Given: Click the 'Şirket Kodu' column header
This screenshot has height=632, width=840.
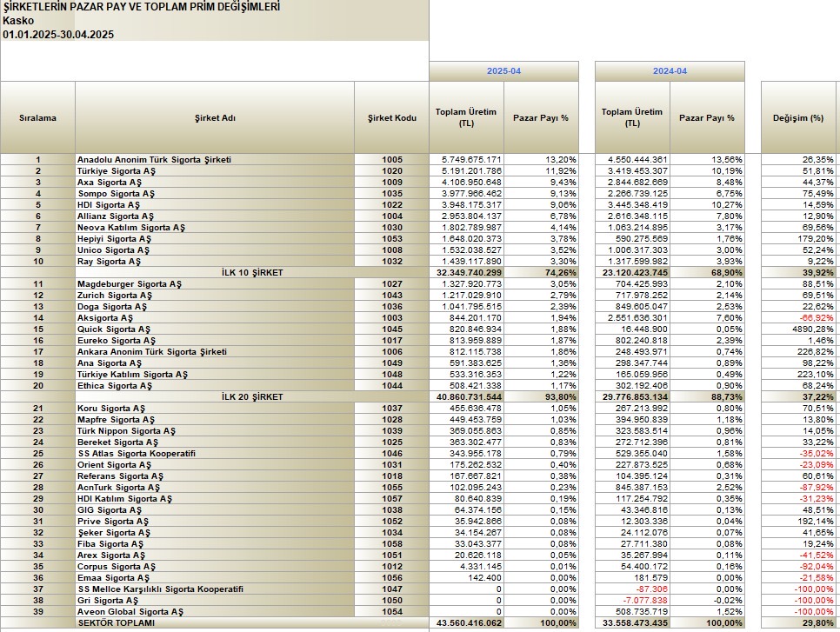Looking at the screenshot, I should [x=391, y=118].
